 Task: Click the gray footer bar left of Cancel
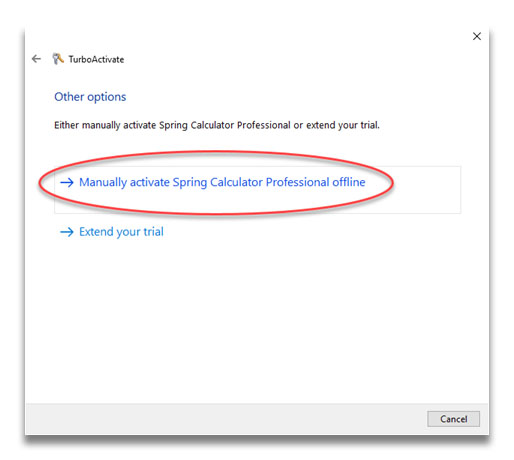(x=226, y=419)
